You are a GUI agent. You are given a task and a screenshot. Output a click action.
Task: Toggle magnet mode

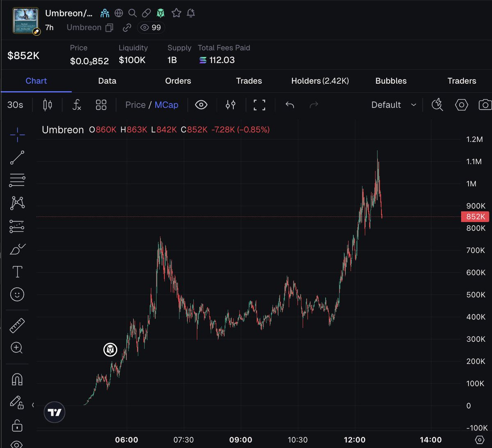[17, 379]
